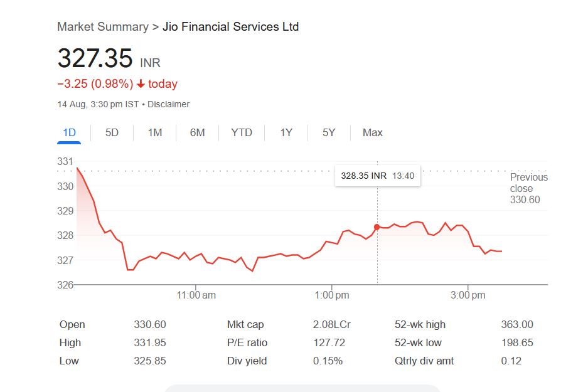Screen dimensions: 588x392
Task: Click the 11:00 am axis label
Action: coord(196,295)
